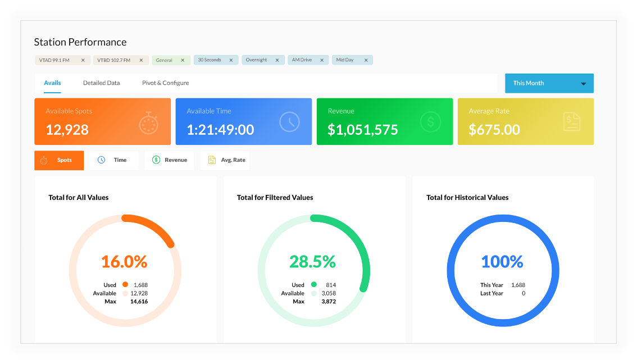Remove the VTBD 102.7 FM filter tag
637x364 pixels.
pos(141,60)
